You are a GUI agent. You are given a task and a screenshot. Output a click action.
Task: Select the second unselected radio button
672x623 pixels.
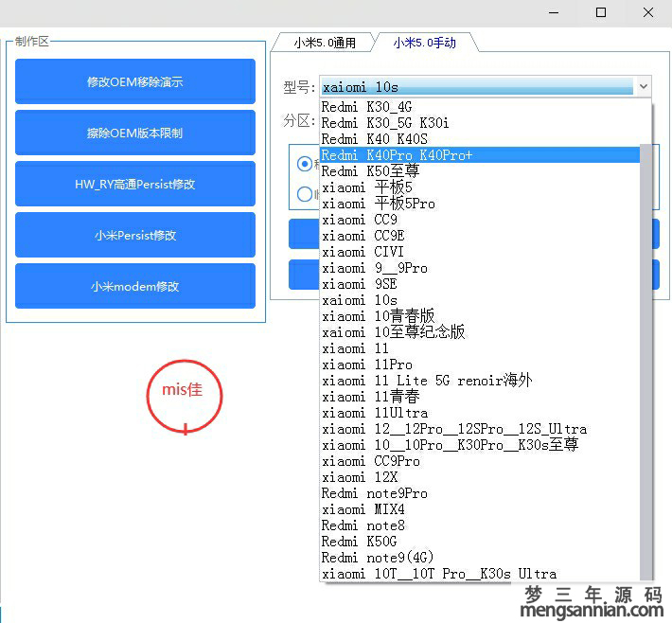coord(305,194)
